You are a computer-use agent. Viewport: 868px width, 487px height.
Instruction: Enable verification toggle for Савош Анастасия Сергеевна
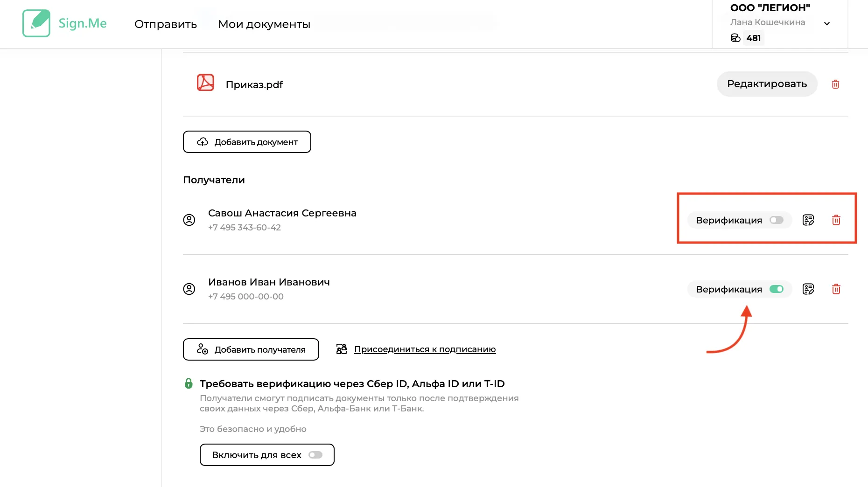(x=777, y=220)
